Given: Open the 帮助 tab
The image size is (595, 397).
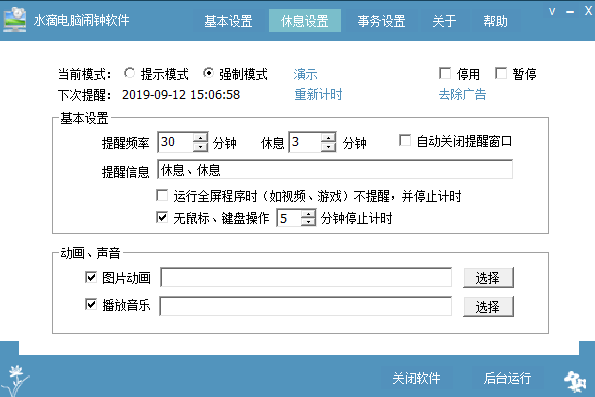Looking at the screenshot, I should click(x=495, y=21).
